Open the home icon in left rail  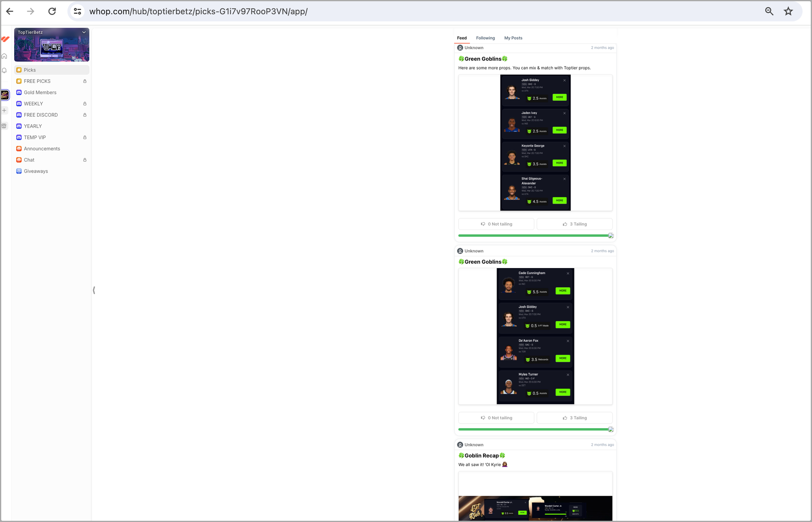[4, 56]
